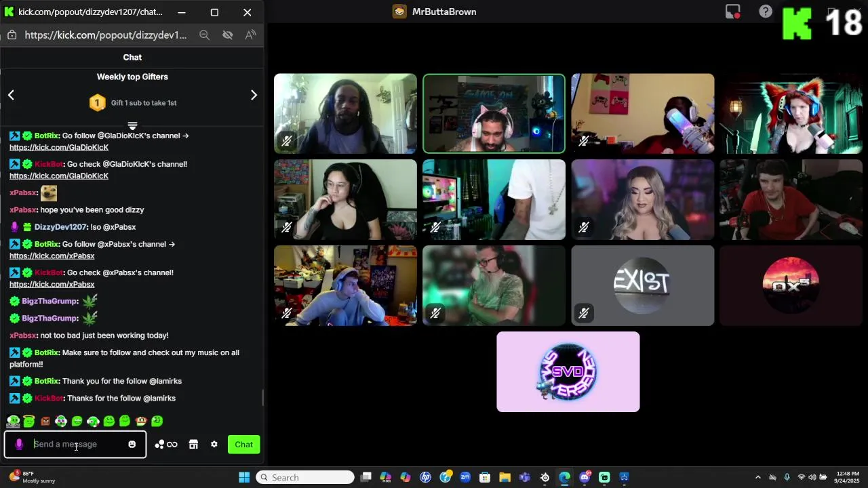
Task: Collapse the gifters panel handle
Action: coord(132,126)
